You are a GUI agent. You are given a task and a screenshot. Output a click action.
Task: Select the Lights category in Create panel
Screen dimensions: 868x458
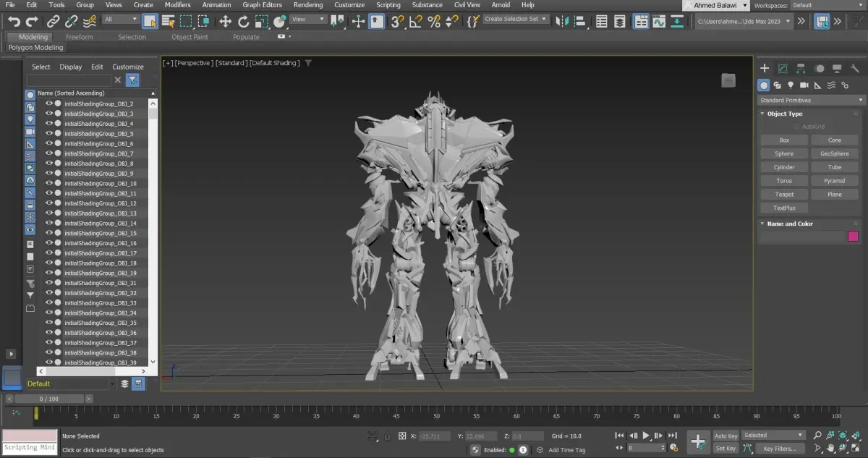(x=791, y=85)
